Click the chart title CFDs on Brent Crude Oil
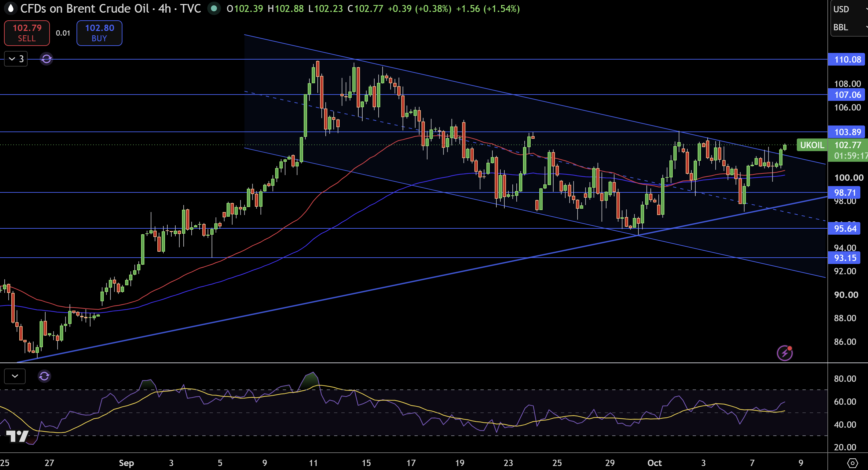868x470 pixels. click(85, 8)
